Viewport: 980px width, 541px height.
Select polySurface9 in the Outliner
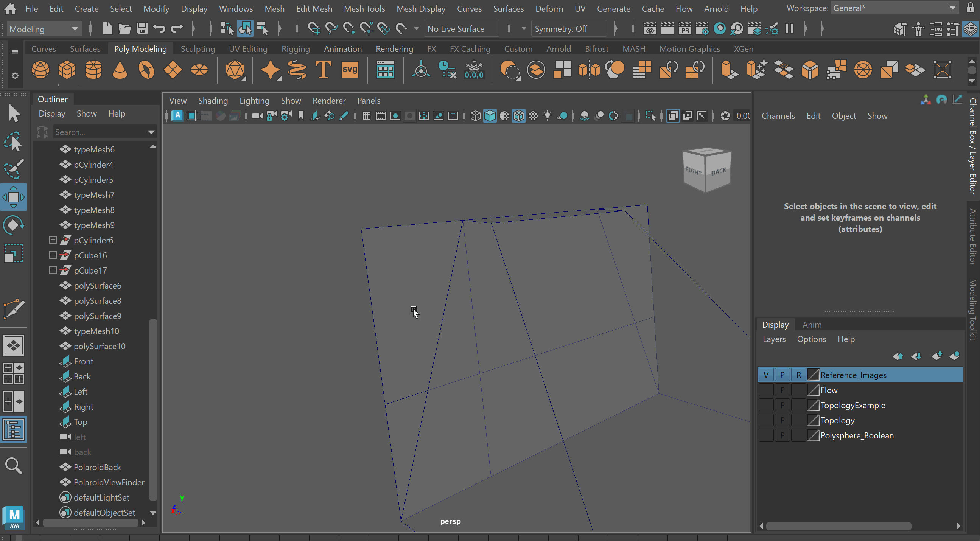(98, 316)
